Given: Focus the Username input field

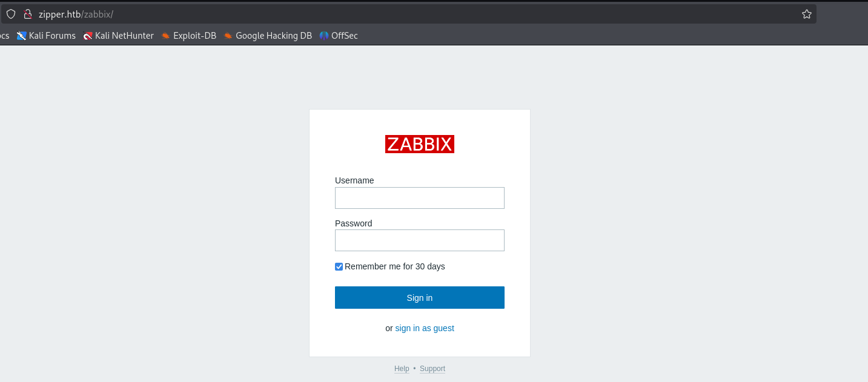Looking at the screenshot, I should pos(420,198).
